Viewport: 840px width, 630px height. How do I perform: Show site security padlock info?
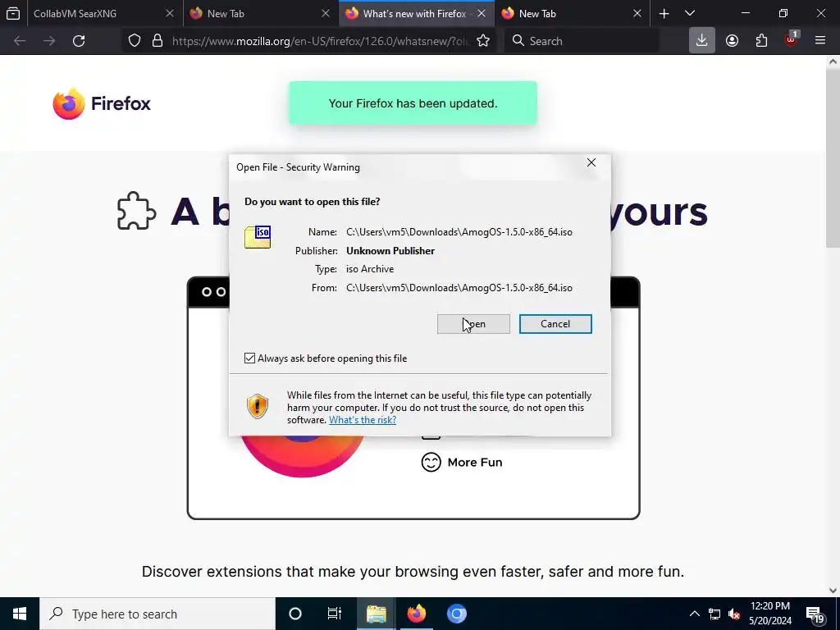pyautogui.click(x=157, y=41)
